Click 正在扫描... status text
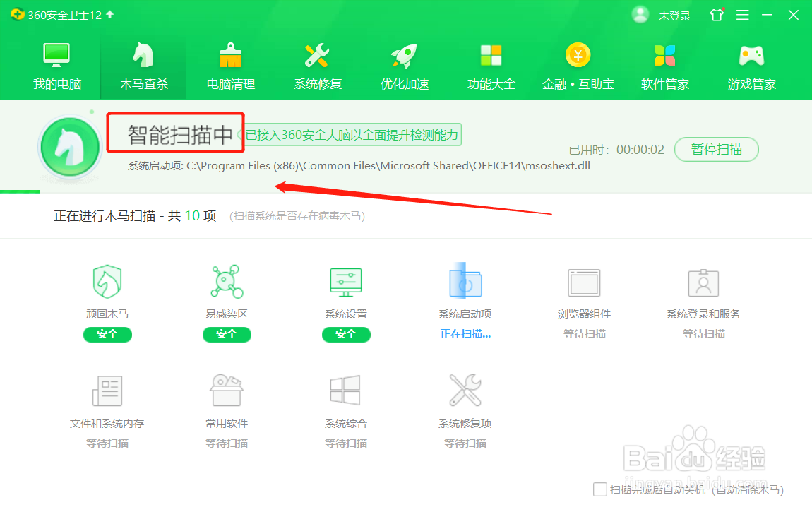Image resolution: width=812 pixels, height=512 pixels. [x=465, y=335]
